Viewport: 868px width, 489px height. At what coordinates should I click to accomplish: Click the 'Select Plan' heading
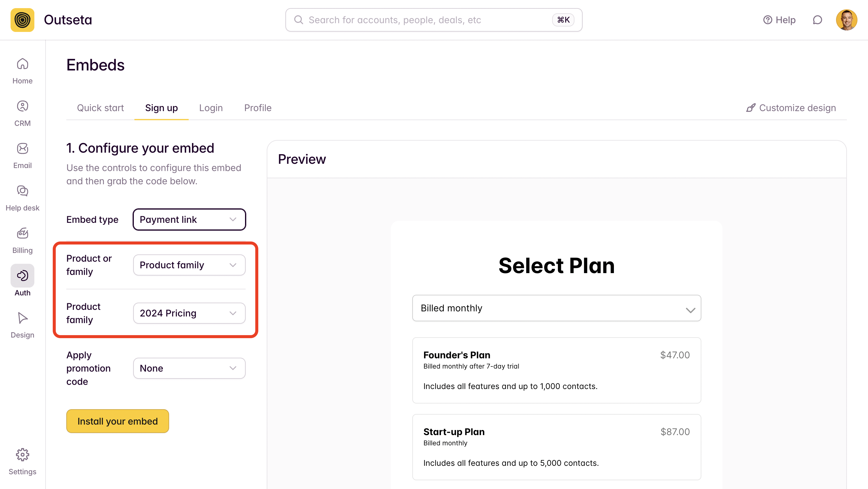pyautogui.click(x=557, y=266)
